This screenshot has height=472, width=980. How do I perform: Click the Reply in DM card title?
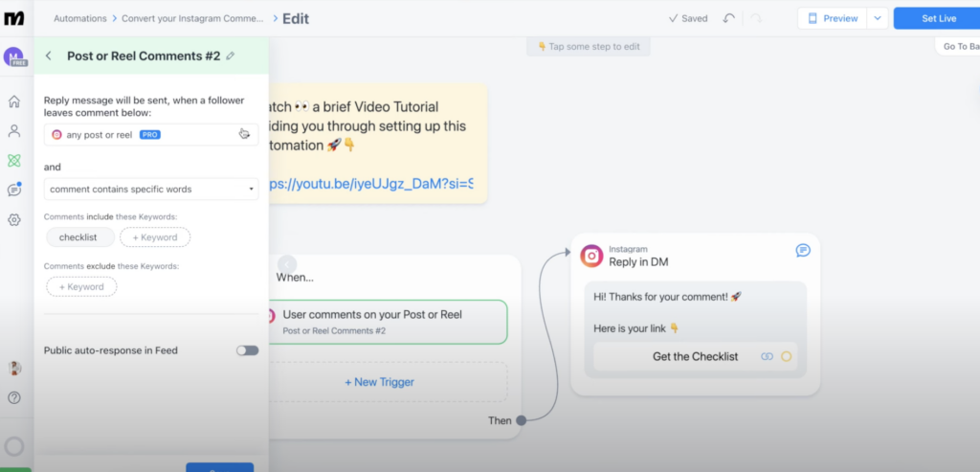638,262
